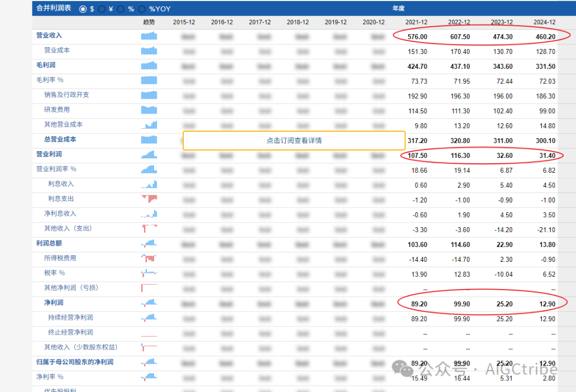Click the 合并利润表 table title
This screenshot has height=392, width=576.
click(x=54, y=8)
